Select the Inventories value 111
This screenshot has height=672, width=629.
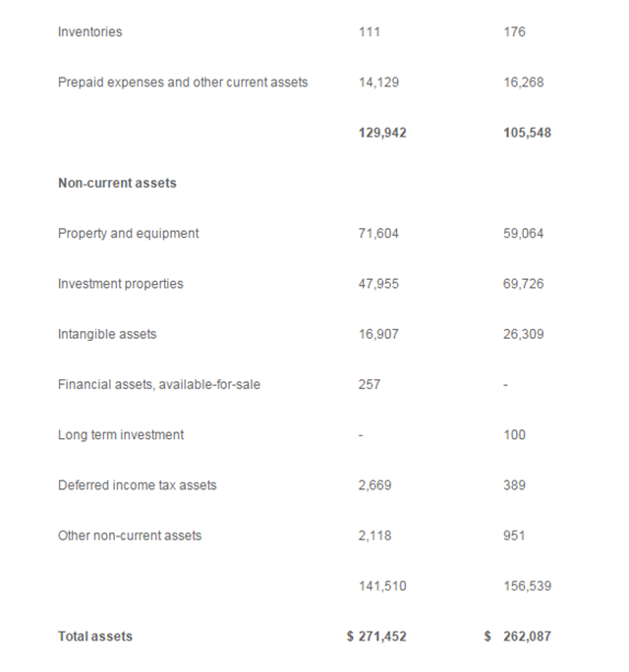371,32
